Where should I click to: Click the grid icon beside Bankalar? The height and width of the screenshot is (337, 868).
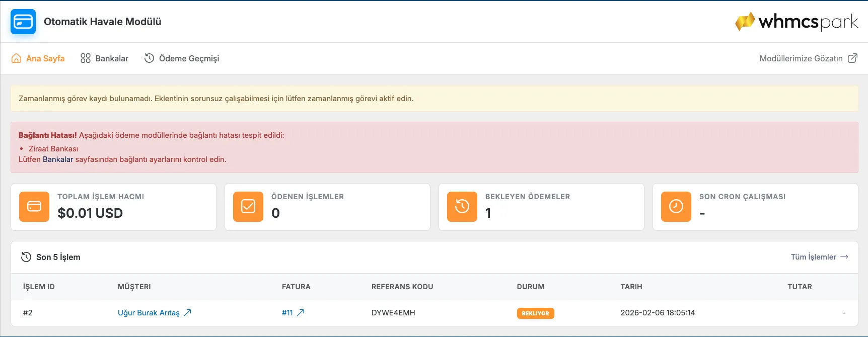pos(86,58)
